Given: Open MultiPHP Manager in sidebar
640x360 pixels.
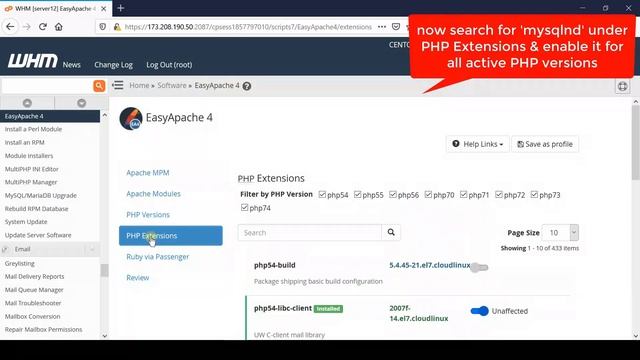Looking at the screenshot, I should click(x=31, y=182).
